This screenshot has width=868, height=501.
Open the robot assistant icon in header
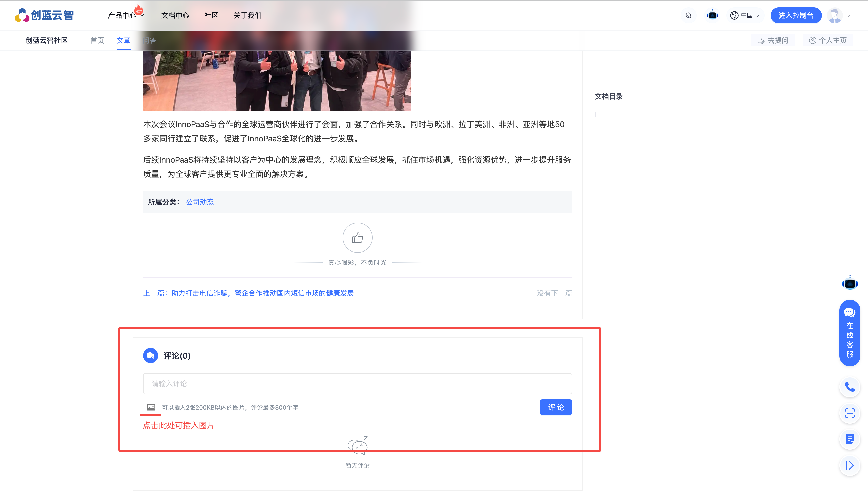(712, 16)
